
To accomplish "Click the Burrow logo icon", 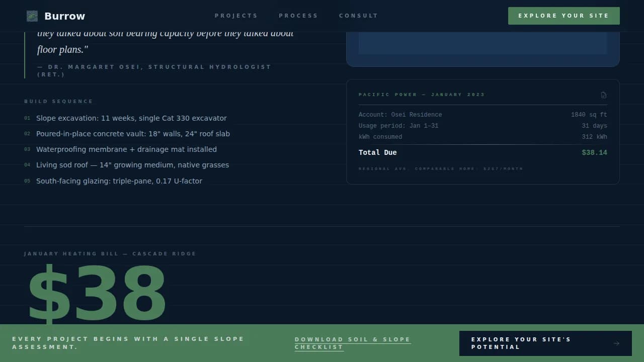I will 32,16.
